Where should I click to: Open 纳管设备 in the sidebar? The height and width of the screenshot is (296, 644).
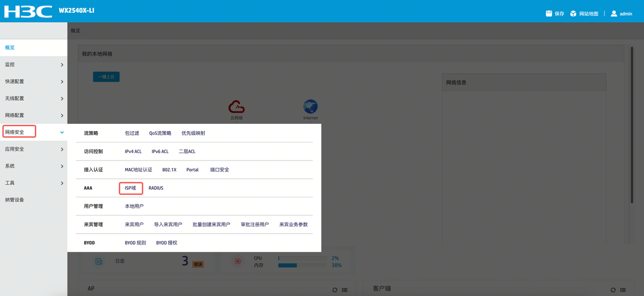[34, 200]
